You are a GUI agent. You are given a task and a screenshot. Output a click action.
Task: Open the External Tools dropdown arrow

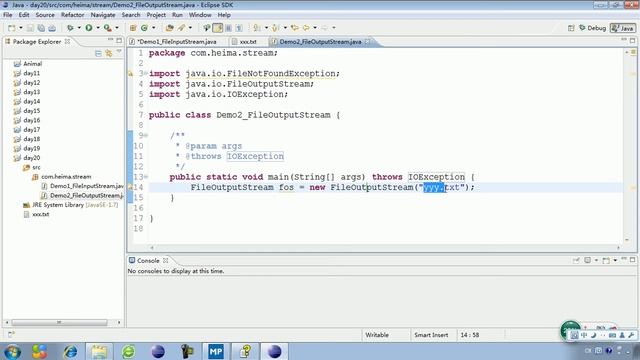117,28
